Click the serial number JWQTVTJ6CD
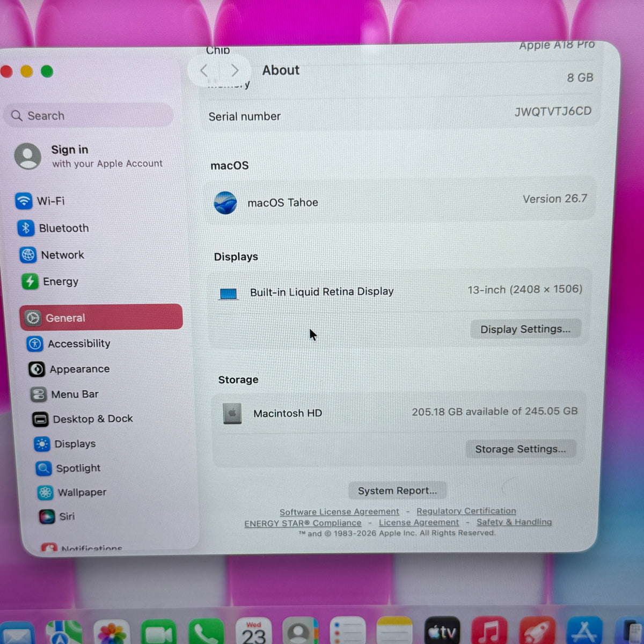 pyautogui.click(x=553, y=111)
